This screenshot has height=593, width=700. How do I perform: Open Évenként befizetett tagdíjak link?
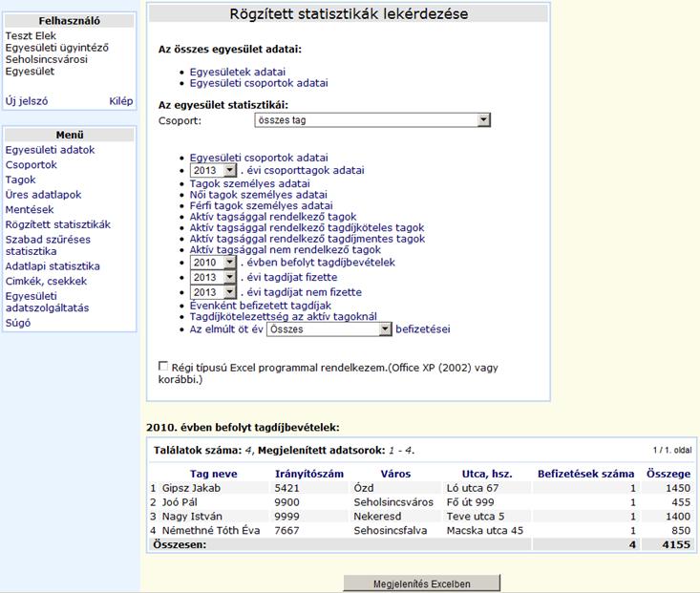tap(261, 306)
